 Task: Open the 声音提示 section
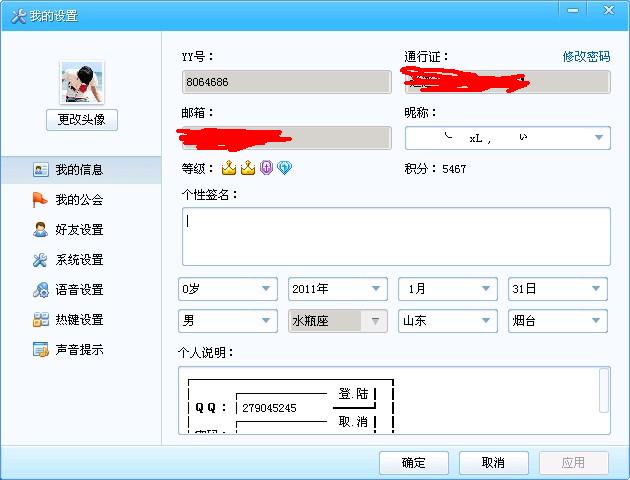tap(81, 349)
